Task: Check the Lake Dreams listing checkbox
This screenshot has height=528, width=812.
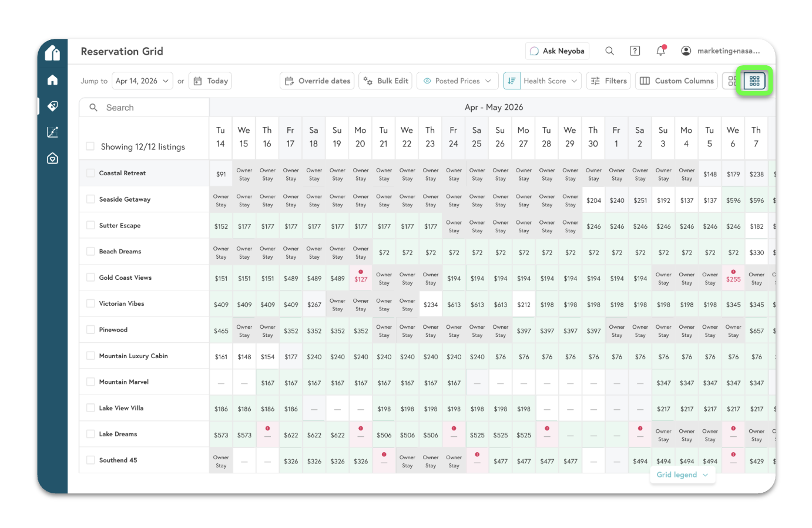Action: [x=90, y=434]
